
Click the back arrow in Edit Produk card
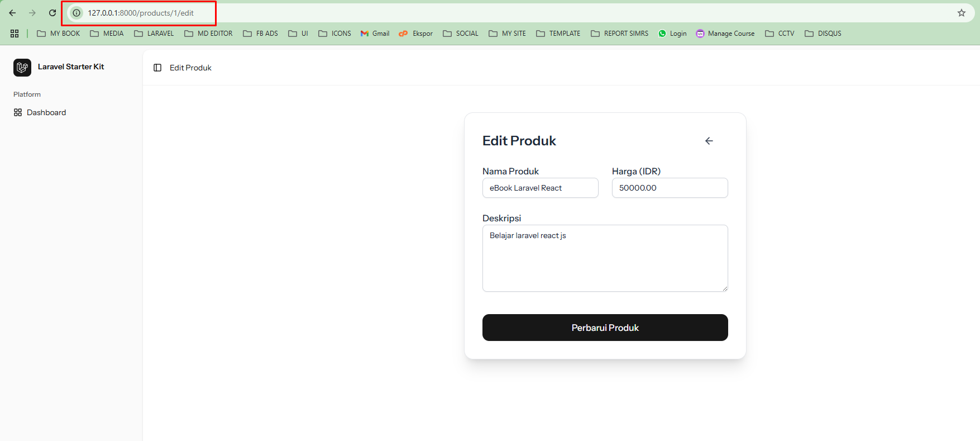[709, 141]
